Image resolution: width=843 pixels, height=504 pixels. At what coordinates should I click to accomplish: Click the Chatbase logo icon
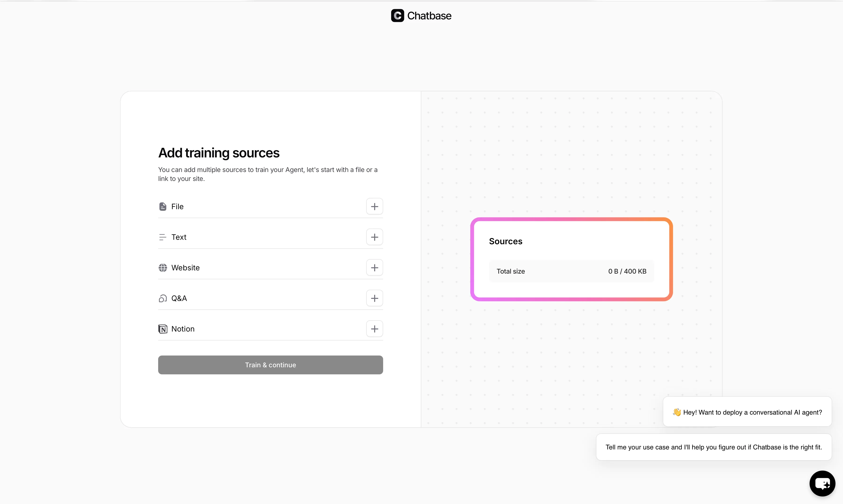click(x=397, y=16)
